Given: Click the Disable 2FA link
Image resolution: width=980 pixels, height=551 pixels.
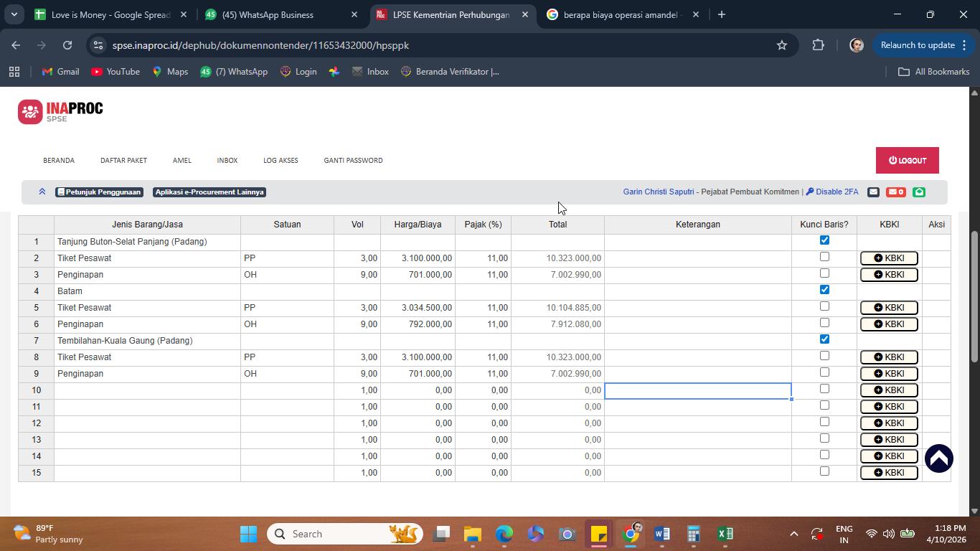Looking at the screenshot, I should click(x=832, y=192).
